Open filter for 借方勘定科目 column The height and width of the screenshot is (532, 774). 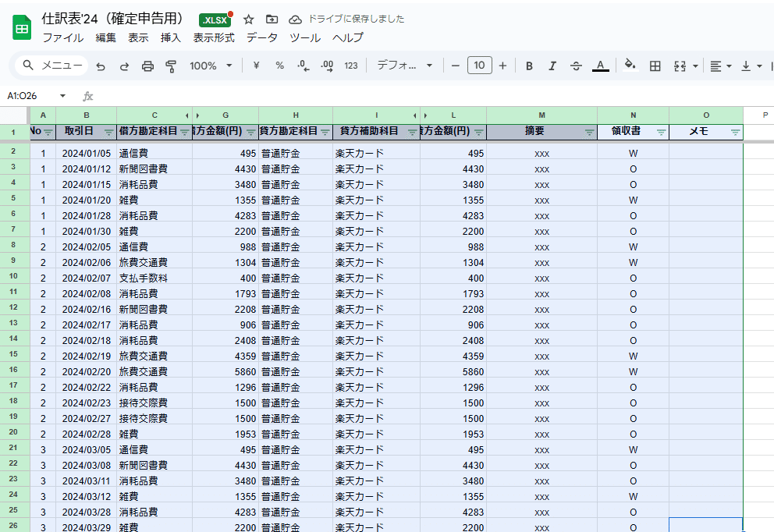tap(185, 132)
